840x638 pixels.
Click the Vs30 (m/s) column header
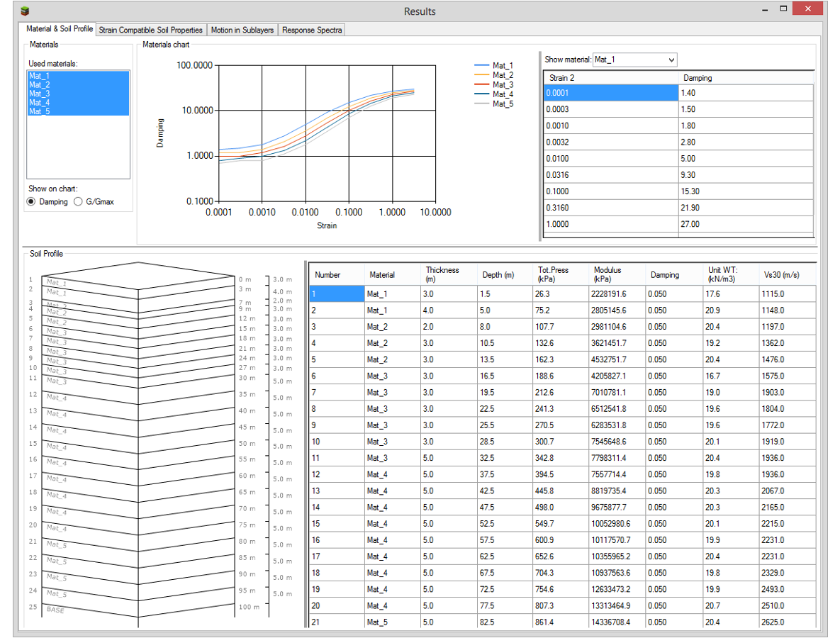pos(780,275)
